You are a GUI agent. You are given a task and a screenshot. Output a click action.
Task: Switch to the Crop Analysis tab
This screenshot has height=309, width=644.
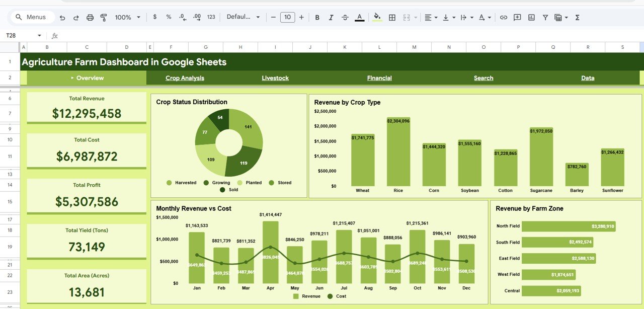185,78
